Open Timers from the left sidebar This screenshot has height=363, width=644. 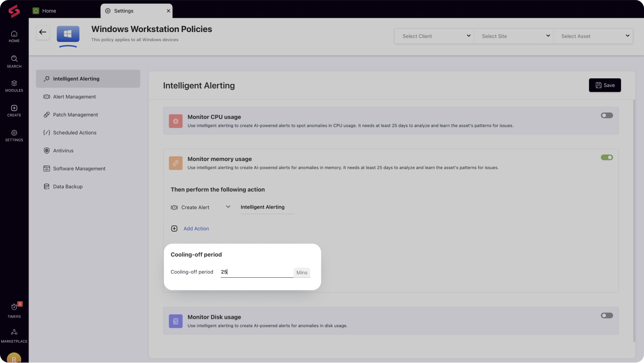14,309
